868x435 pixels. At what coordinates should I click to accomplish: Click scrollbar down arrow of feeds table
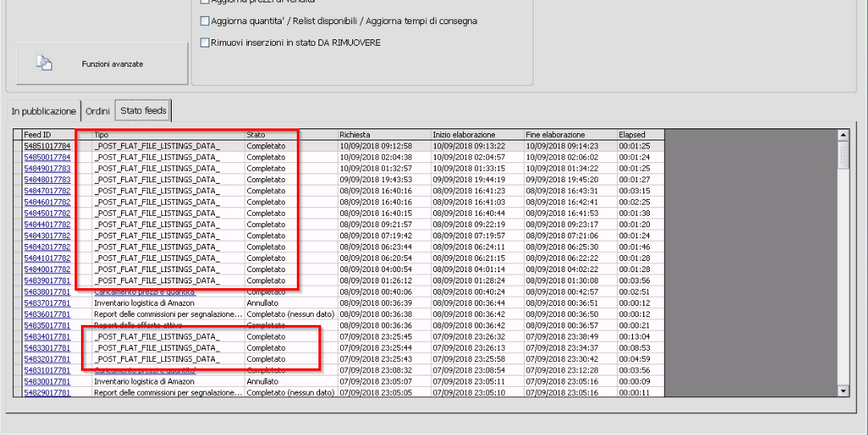tap(844, 391)
